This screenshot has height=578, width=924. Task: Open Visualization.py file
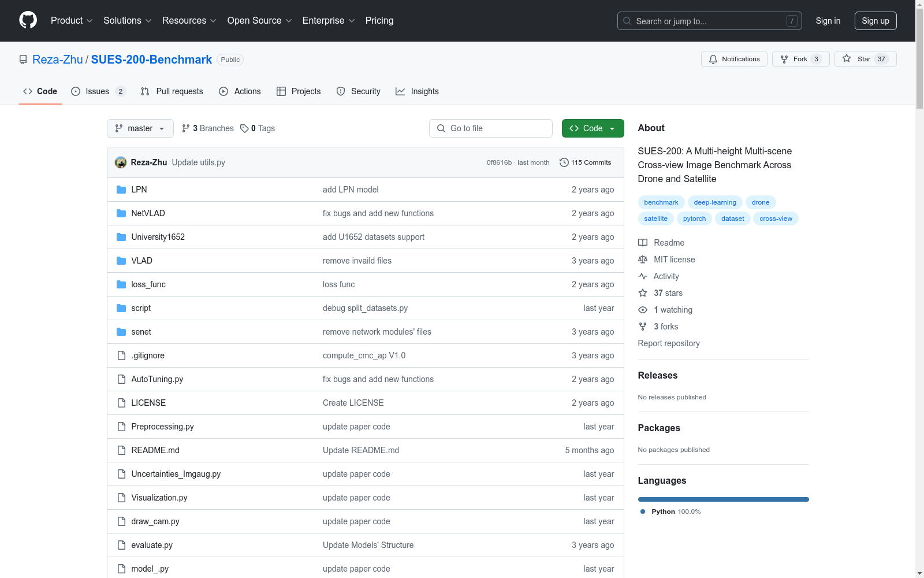coord(159,498)
